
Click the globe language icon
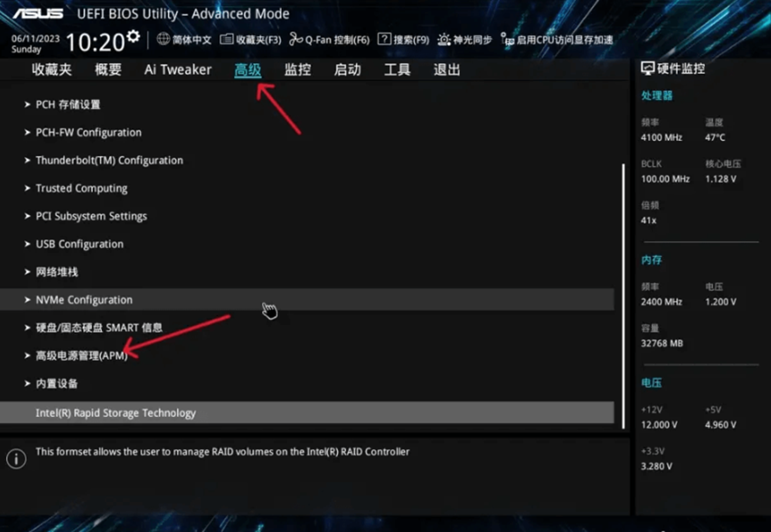coord(163,39)
